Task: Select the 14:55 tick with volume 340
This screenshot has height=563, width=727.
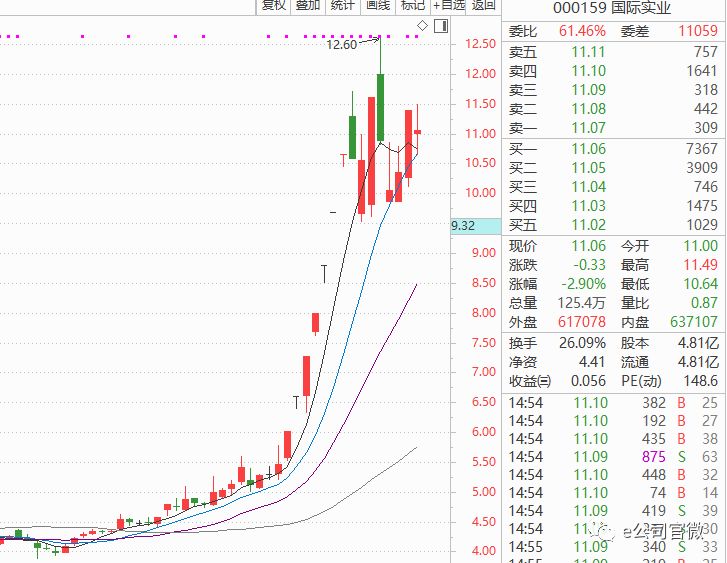Action: click(x=613, y=548)
